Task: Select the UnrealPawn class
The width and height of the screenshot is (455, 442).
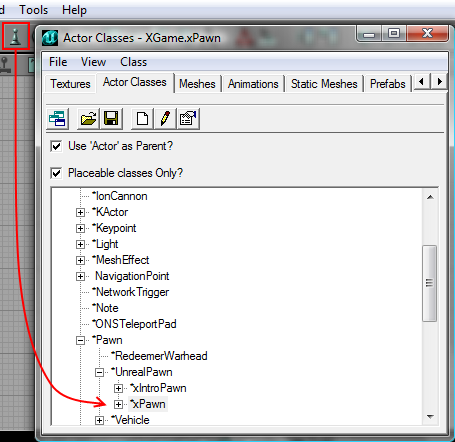Action: tap(142, 372)
